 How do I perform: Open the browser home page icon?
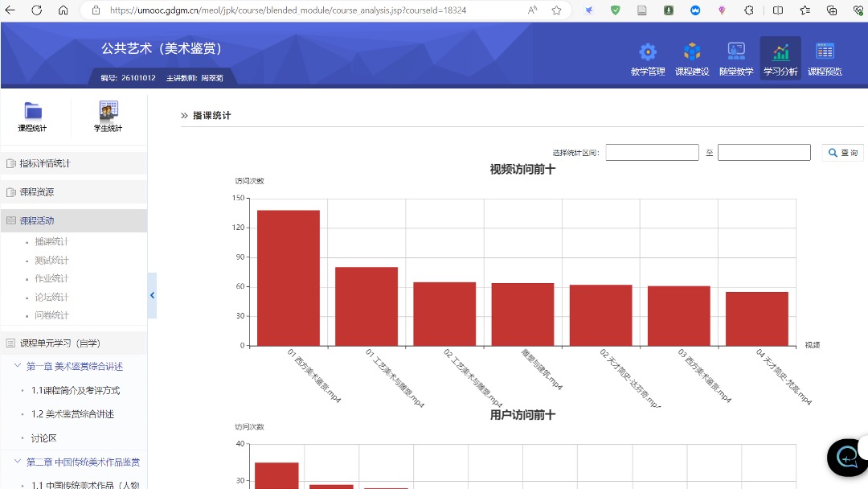pyautogui.click(x=63, y=10)
